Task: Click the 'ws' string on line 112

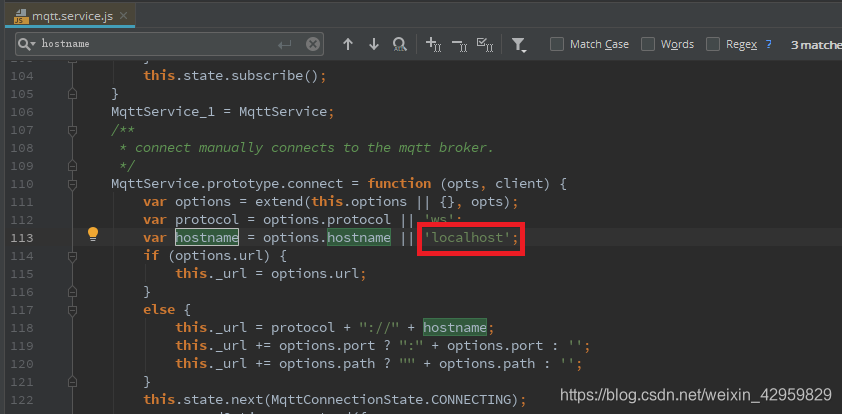Action: [x=439, y=220]
